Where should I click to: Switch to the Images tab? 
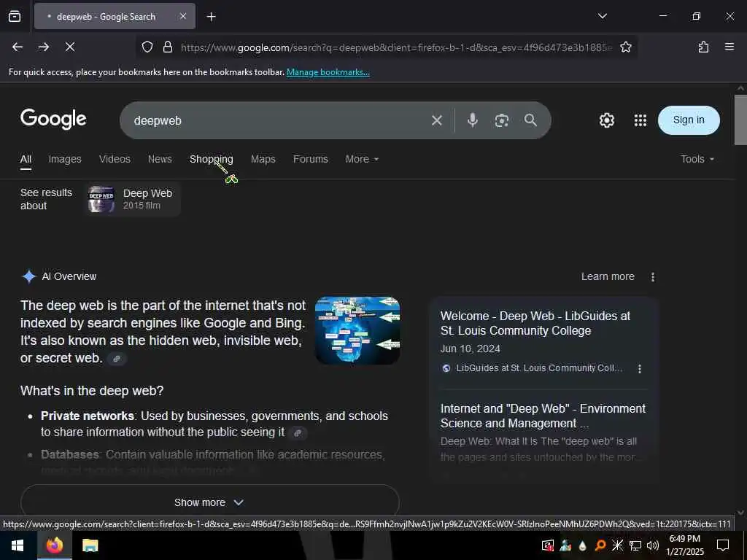coord(65,159)
